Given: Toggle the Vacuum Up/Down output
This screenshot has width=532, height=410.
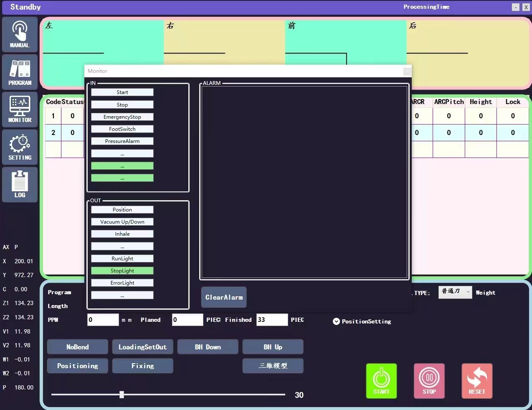Looking at the screenshot, I should tap(122, 222).
